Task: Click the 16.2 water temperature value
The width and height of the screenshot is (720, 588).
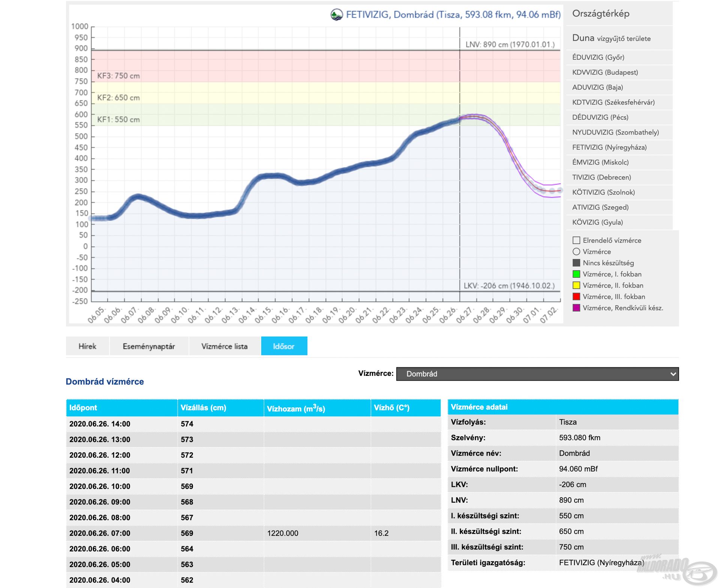Action: [381, 533]
